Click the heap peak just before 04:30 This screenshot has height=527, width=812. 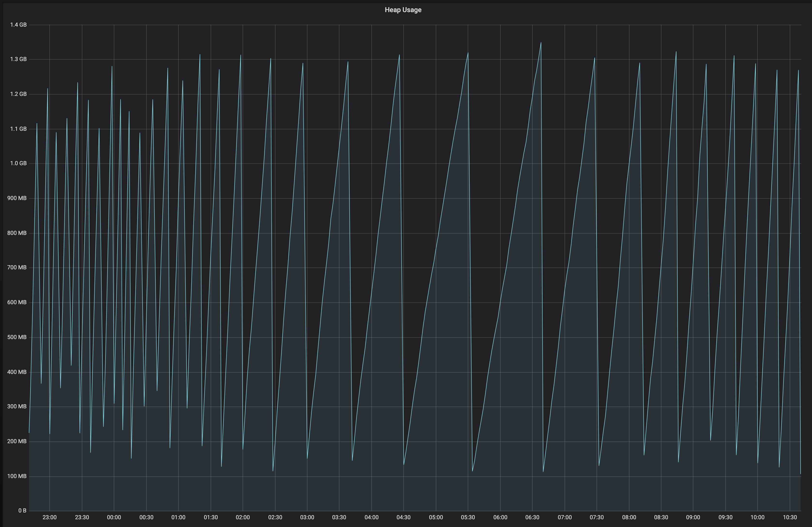(x=399, y=55)
